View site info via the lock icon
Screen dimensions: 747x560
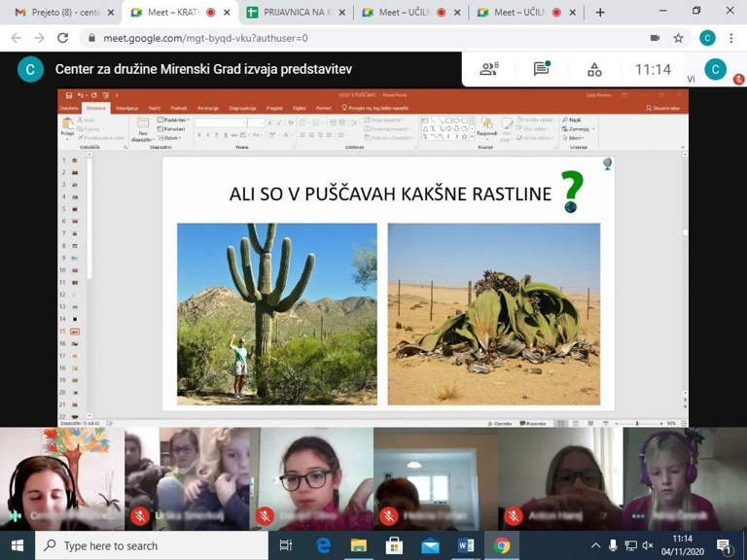[92, 38]
